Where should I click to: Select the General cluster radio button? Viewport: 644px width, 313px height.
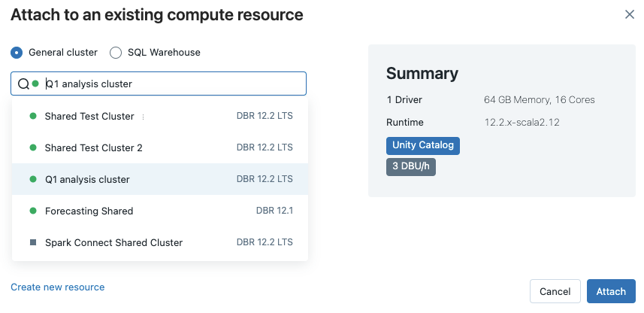tap(17, 53)
